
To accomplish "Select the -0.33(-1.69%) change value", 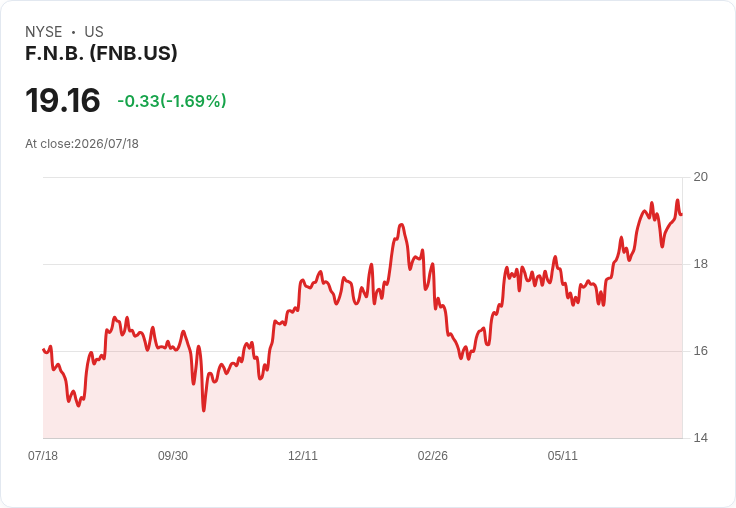I will point(172,101).
